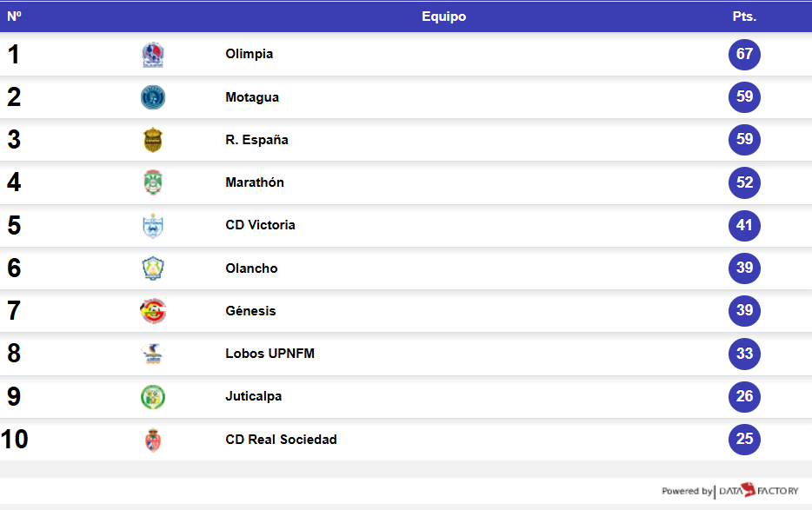Click the Marathón team crest icon
The width and height of the screenshot is (812, 510).
click(x=153, y=182)
